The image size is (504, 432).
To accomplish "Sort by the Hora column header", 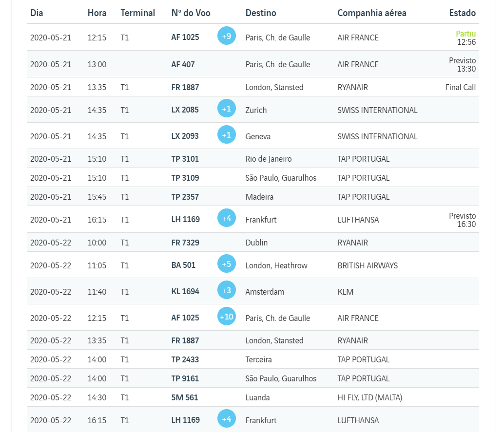I will (97, 13).
